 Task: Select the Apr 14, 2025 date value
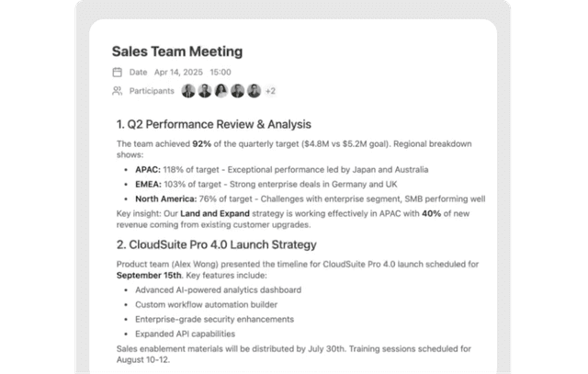(178, 72)
